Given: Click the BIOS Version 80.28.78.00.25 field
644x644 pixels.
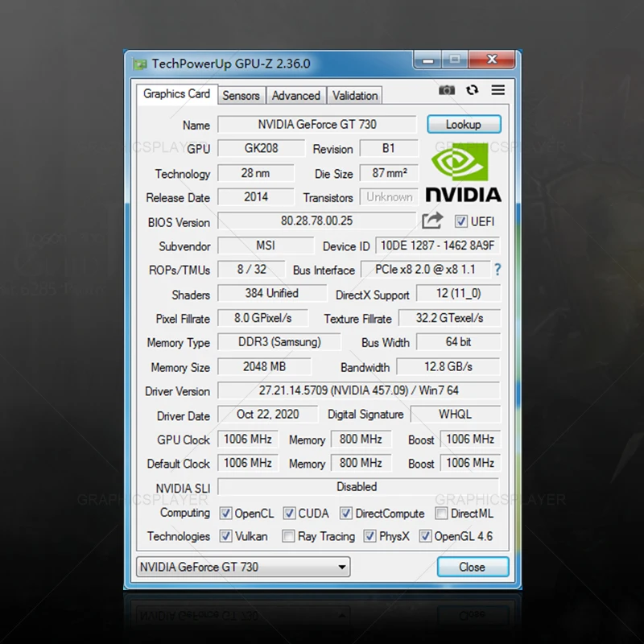Looking at the screenshot, I should [x=316, y=221].
